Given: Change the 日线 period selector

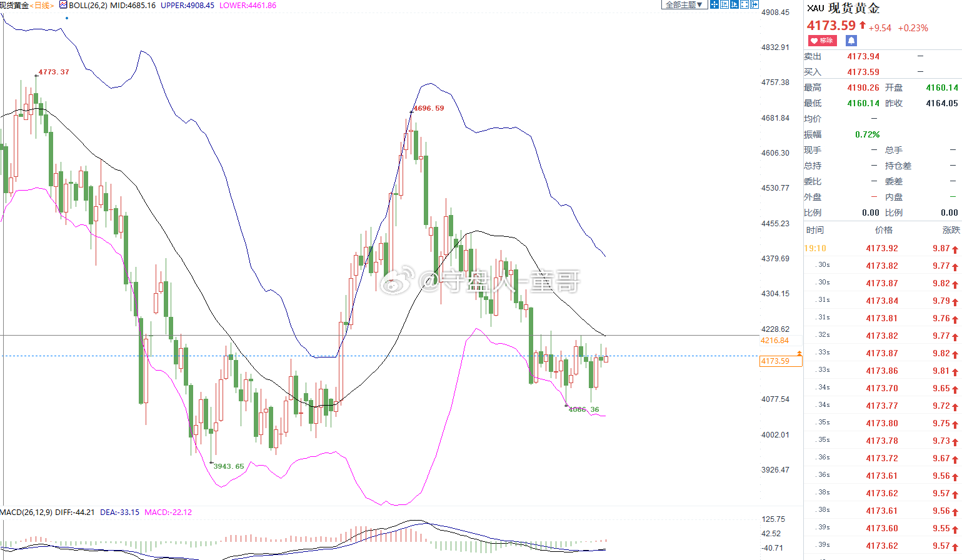Looking at the screenshot, I should pyautogui.click(x=43, y=6).
